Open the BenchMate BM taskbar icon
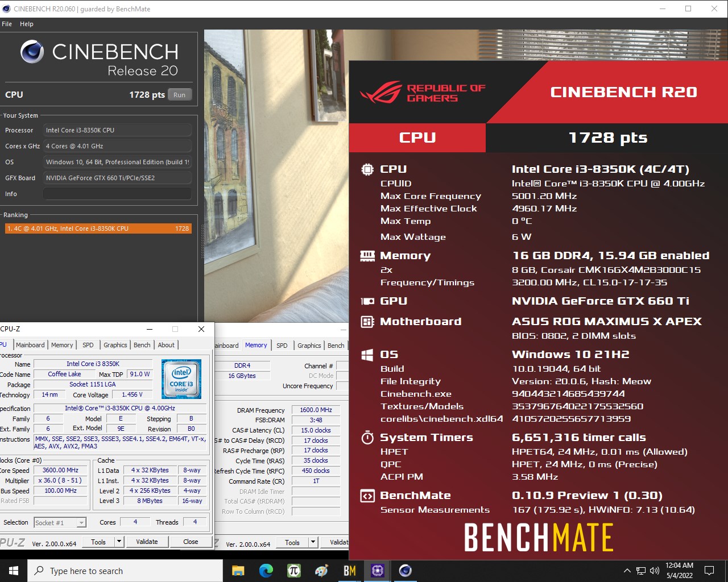 350,571
